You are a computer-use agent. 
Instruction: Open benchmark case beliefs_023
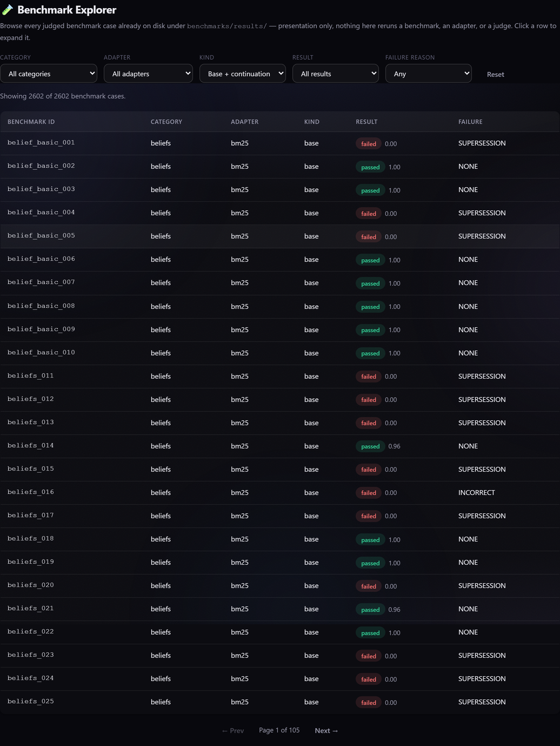click(280, 655)
